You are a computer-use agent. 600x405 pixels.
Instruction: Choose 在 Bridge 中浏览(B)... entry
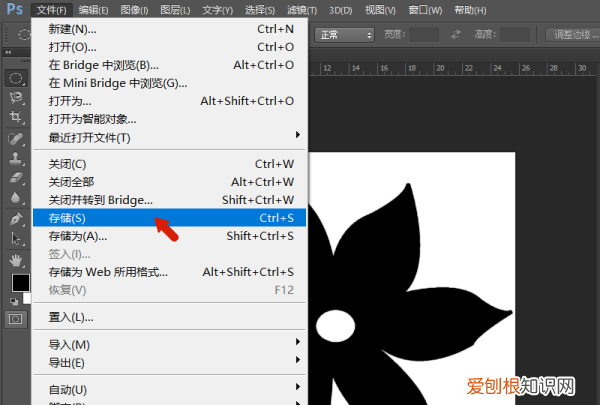[x=170, y=65]
